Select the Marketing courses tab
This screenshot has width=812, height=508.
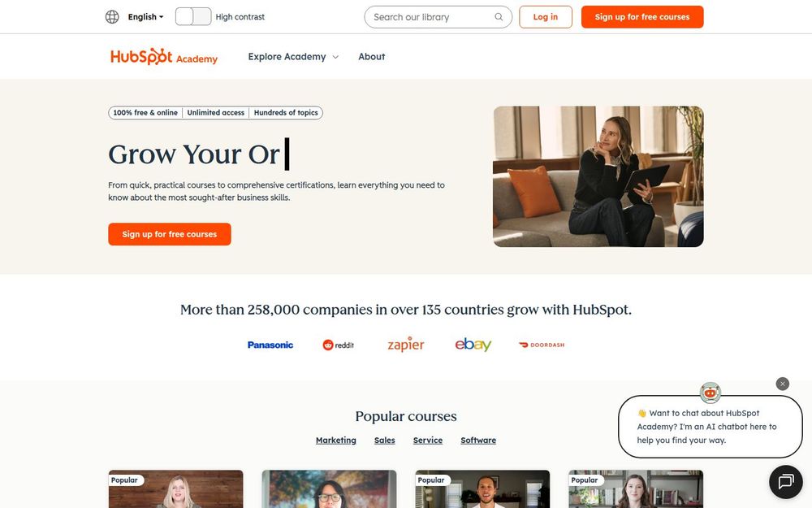(x=336, y=440)
